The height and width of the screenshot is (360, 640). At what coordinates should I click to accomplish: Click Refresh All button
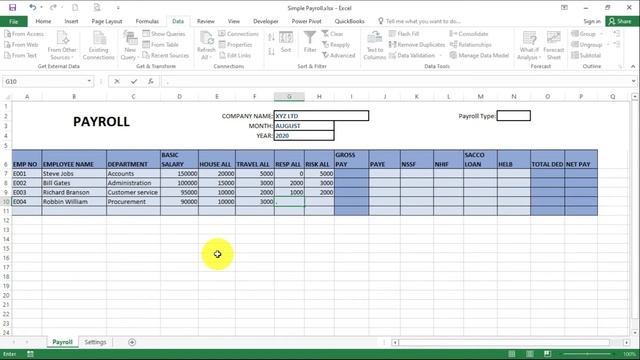click(x=206, y=45)
